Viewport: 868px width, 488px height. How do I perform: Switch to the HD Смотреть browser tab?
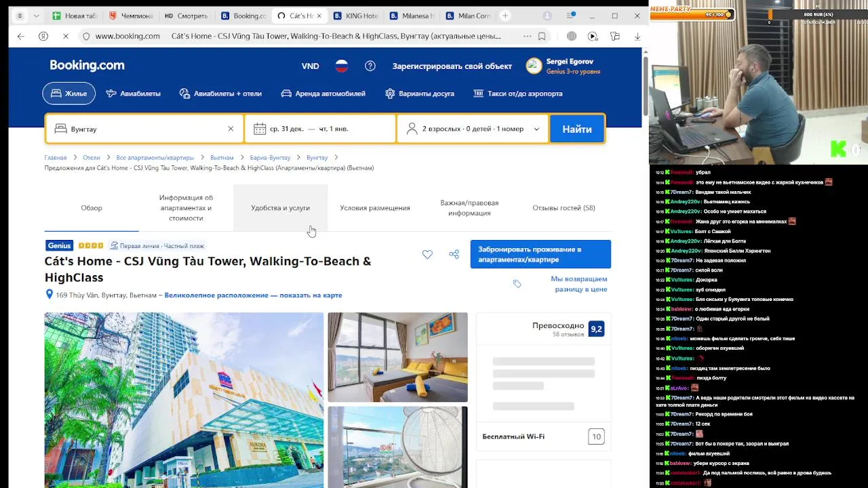click(x=187, y=16)
